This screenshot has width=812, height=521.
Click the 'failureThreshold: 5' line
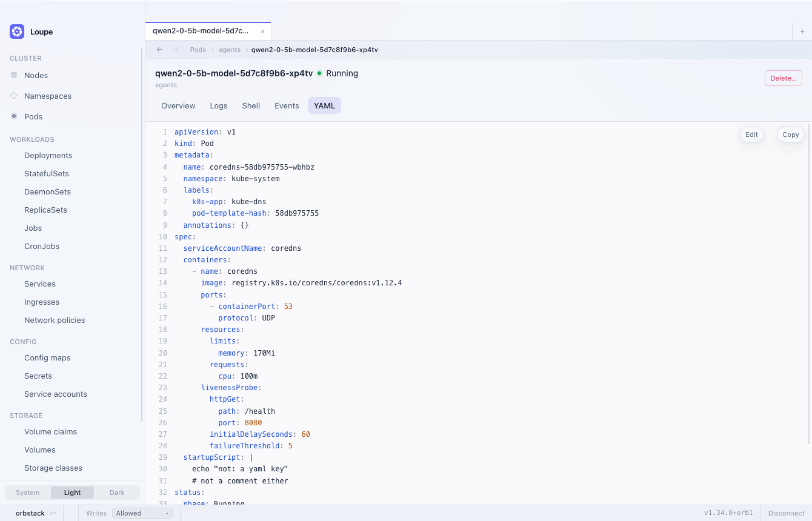[x=251, y=446]
